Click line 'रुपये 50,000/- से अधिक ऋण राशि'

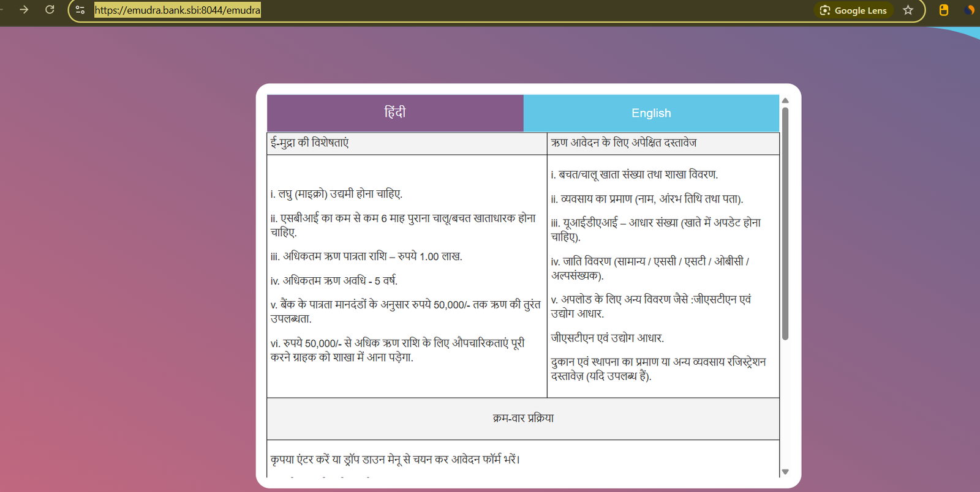398,350
